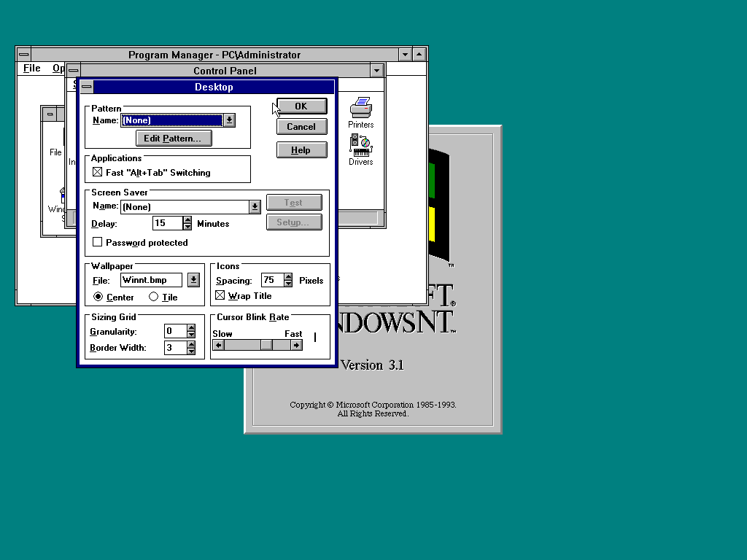Click the Granularity input field

coord(175,331)
